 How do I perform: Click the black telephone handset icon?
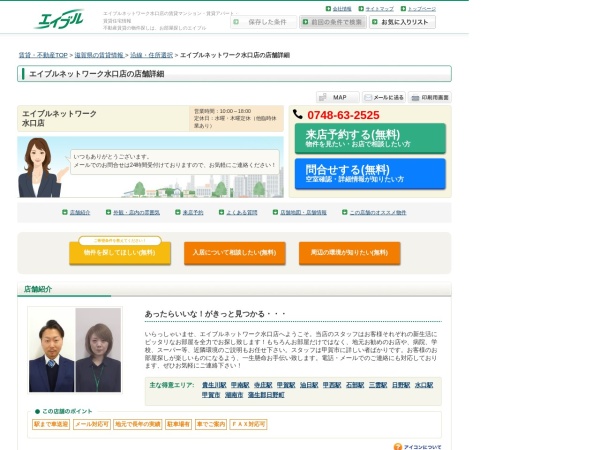pyautogui.click(x=298, y=114)
